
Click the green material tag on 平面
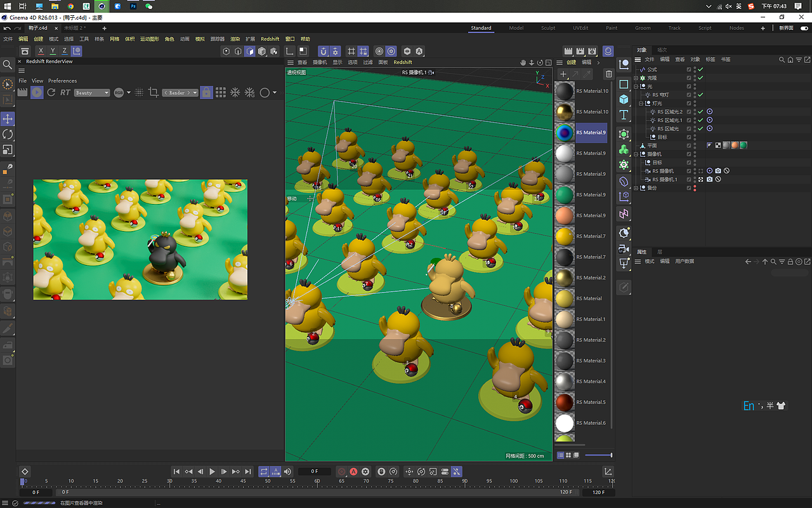[x=743, y=145]
